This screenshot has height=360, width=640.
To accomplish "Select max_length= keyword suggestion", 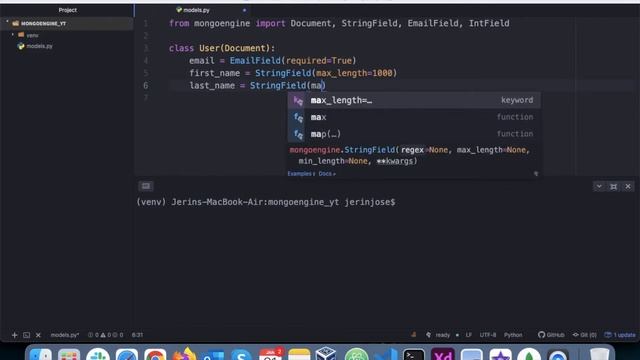I will click(x=414, y=100).
